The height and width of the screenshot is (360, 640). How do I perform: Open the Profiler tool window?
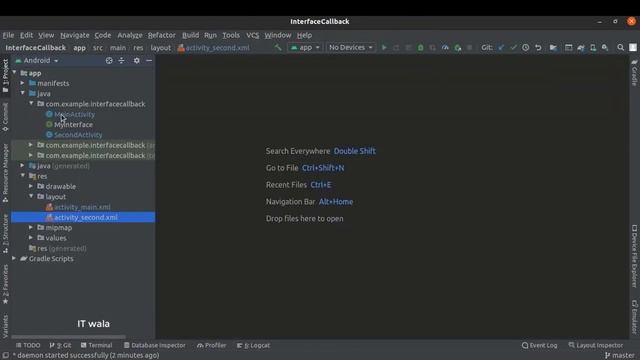pyautogui.click(x=211, y=345)
